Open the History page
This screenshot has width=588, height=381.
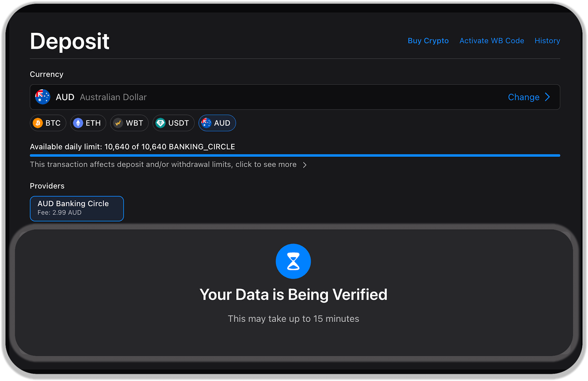(x=547, y=41)
